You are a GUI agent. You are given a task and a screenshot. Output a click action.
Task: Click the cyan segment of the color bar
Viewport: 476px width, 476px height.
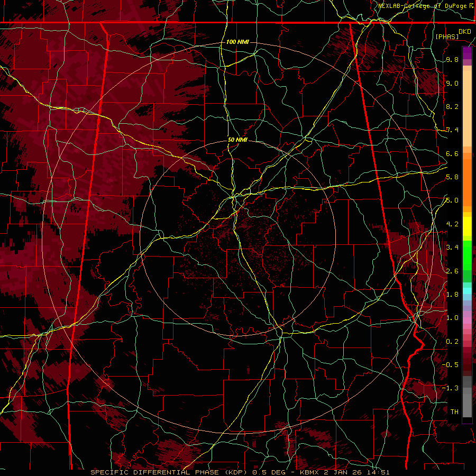coord(467,291)
